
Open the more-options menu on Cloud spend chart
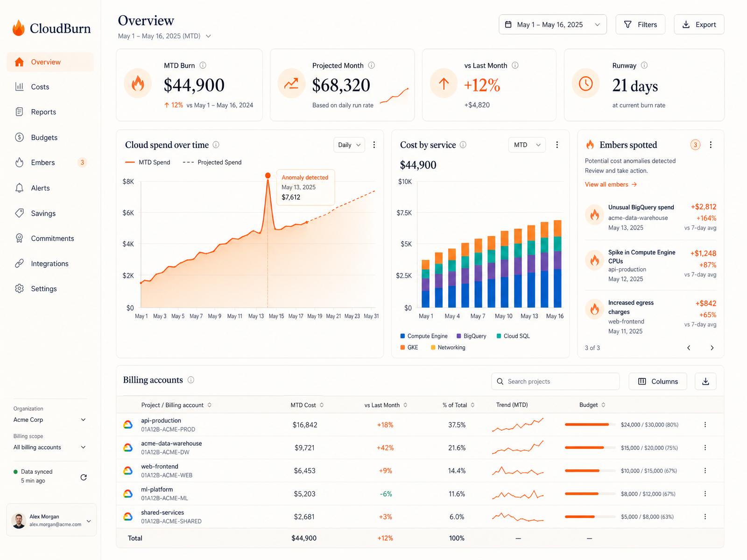pyautogui.click(x=374, y=145)
